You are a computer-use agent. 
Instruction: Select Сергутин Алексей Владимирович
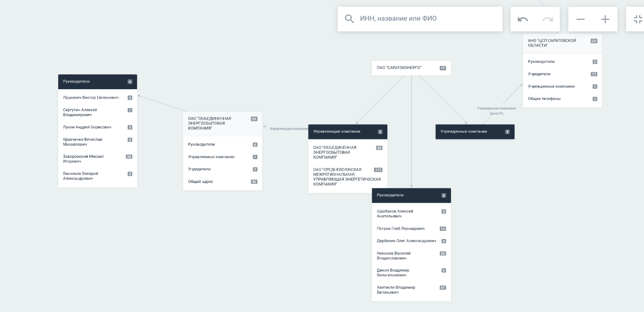98,113
